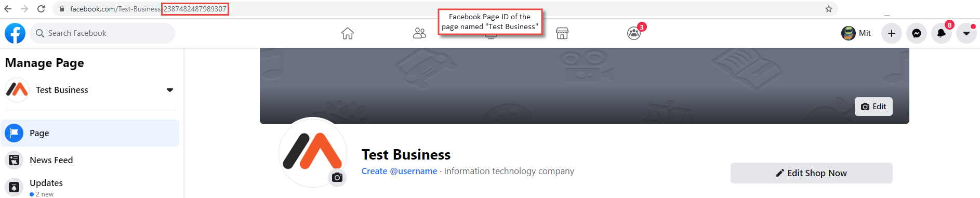
Task: Open the Marketplace icon in top navigation
Action: coord(562,33)
